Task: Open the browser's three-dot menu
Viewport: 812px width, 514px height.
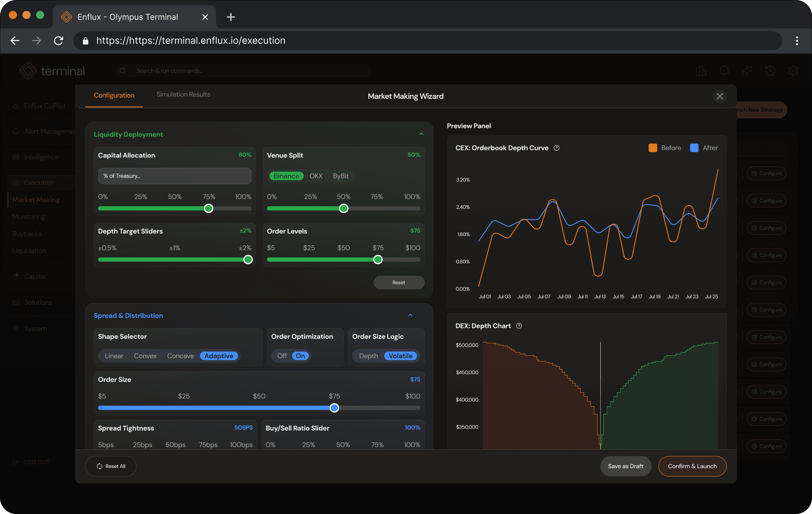Action: (797, 41)
